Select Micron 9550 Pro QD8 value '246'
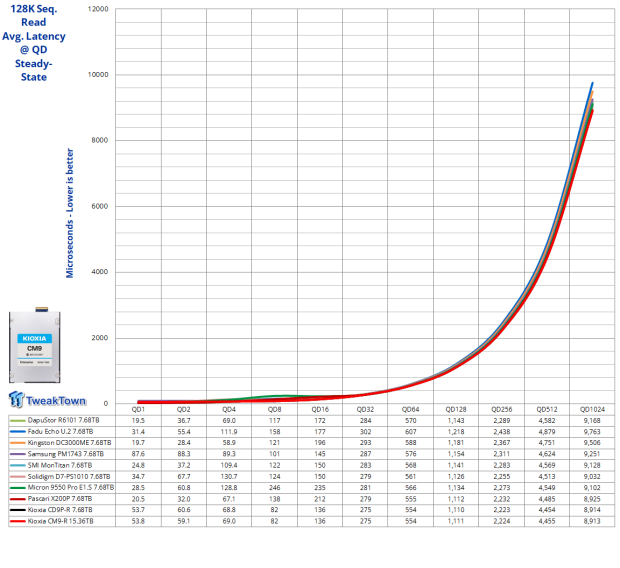The height and width of the screenshot is (568, 620). pos(274,488)
